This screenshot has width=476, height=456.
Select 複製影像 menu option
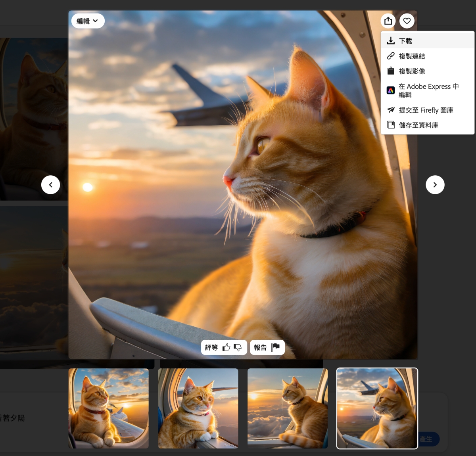click(x=412, y=71)
